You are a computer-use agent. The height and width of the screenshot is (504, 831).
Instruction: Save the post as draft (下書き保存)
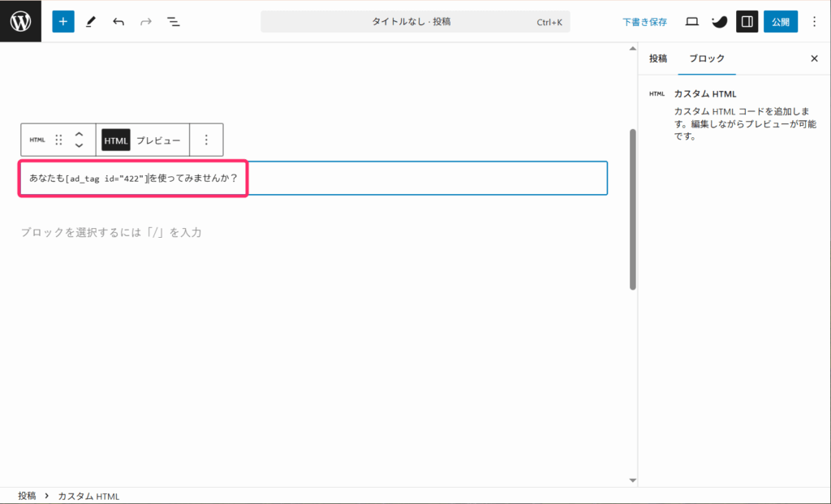(644, 22)
